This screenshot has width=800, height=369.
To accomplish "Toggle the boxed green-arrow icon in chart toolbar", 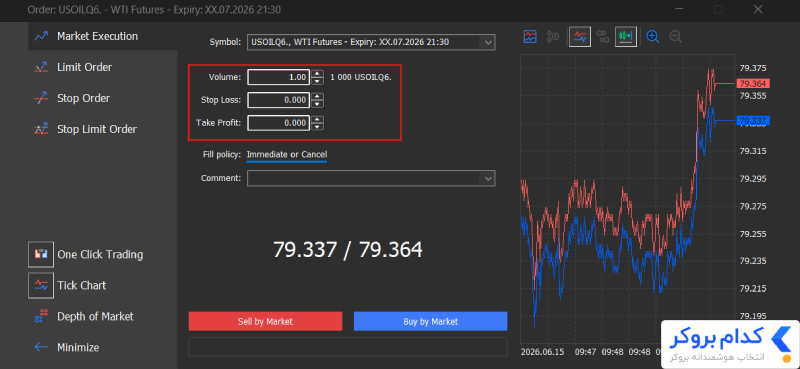I will pyautogui.click(x=626, y=36).
